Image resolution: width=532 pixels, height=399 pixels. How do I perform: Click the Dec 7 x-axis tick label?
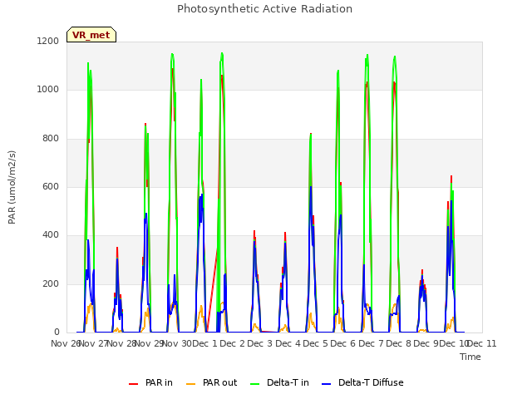(372, 343)
